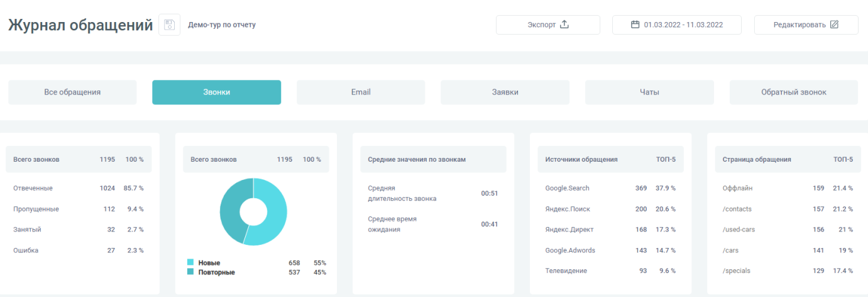868x297 pixels.
Task: Click the Повторные legend label
Action: pyautogui.click(x=216, y=272)
